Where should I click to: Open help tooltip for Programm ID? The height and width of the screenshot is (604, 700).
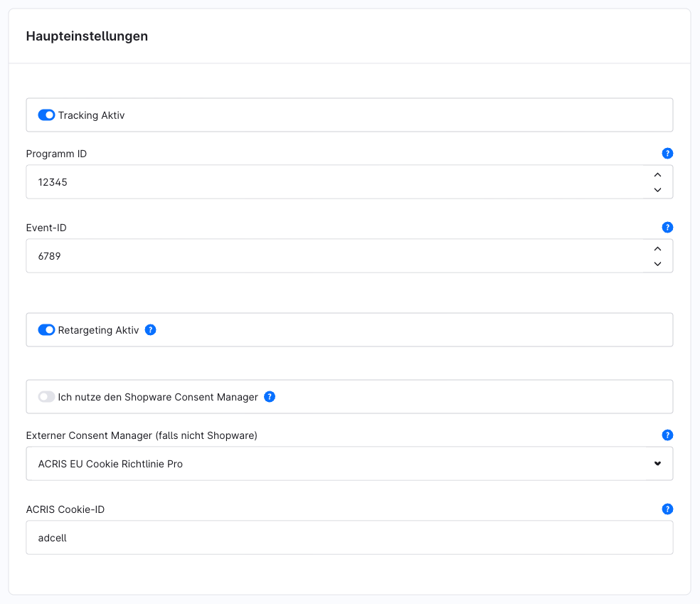(667, 154)
